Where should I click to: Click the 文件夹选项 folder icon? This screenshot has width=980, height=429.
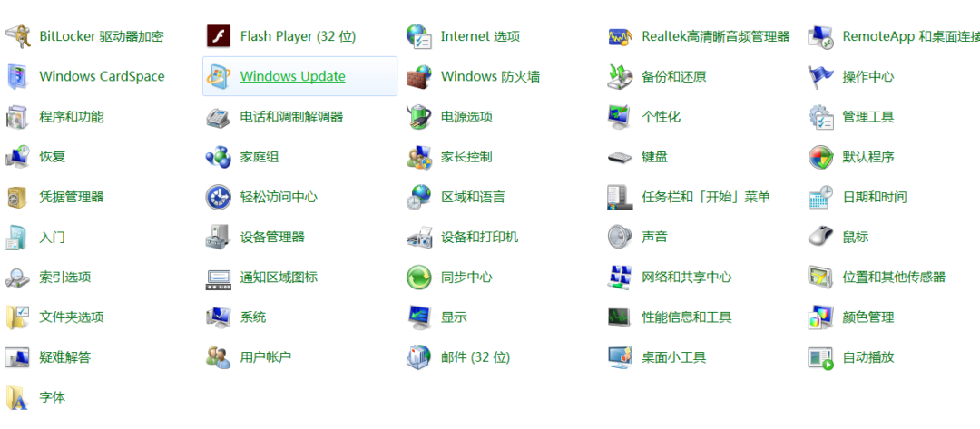tap(17, 317)
